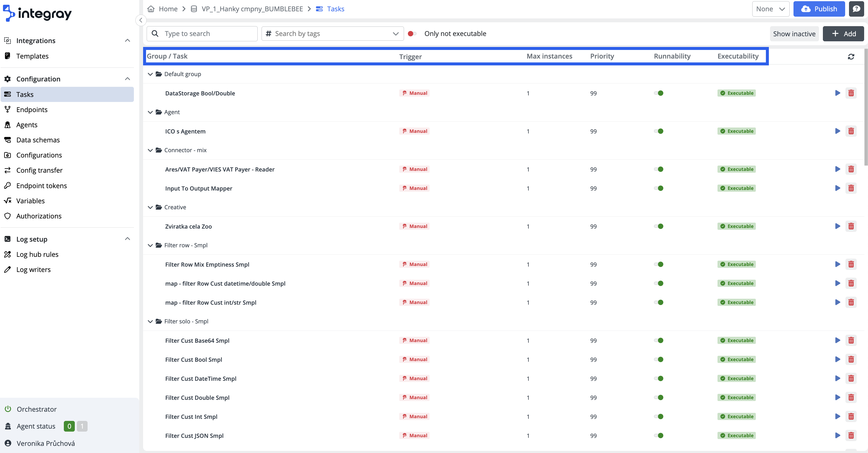868x453 pixels.
Task: Collapse the Default group section
Action: [x=150, y=74]
